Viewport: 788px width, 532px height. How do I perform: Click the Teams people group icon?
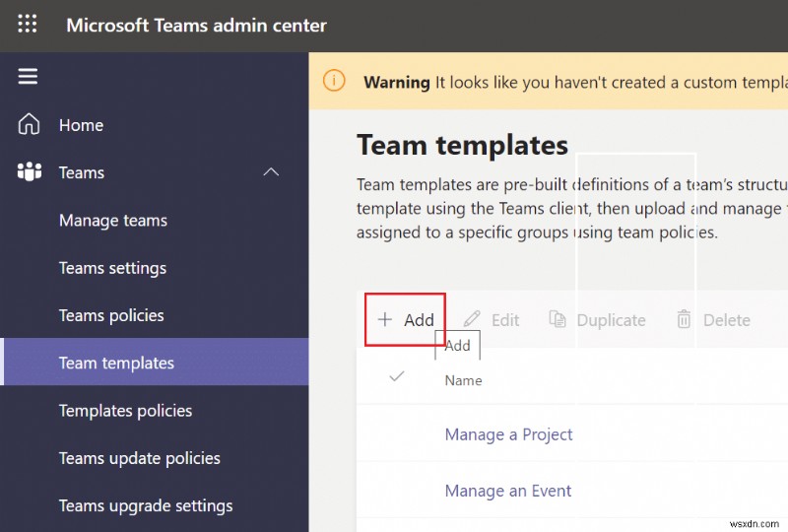coord(30,172)
